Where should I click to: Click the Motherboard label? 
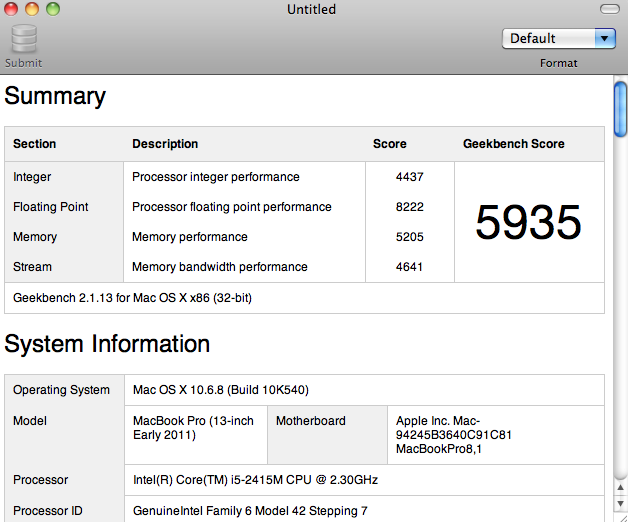click(x=311, y=421)
